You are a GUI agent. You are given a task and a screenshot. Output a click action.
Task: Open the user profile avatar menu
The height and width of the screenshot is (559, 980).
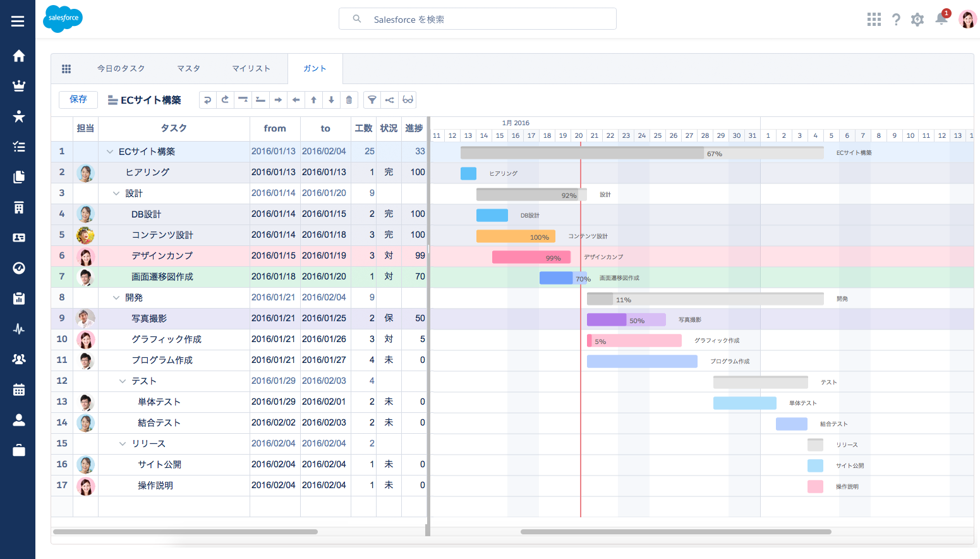tap(967, 19)
